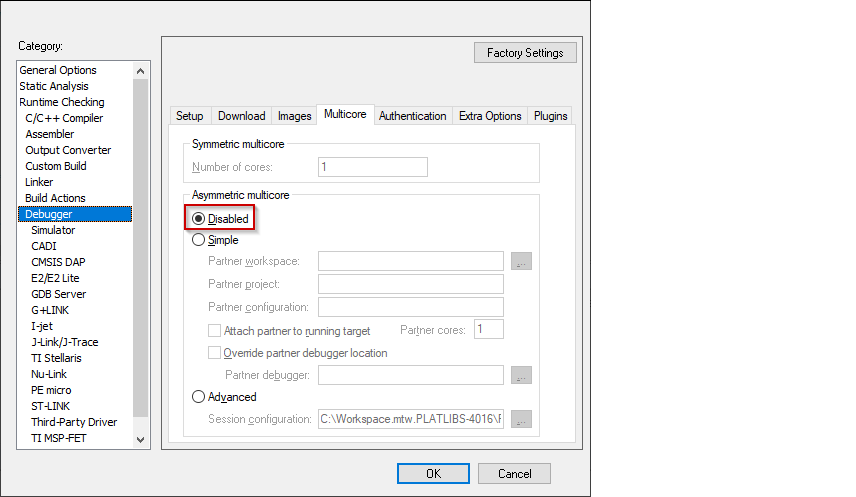Switch to the Setup tab
The width and height of the screenshot is (856, 497).
[190, 116]
